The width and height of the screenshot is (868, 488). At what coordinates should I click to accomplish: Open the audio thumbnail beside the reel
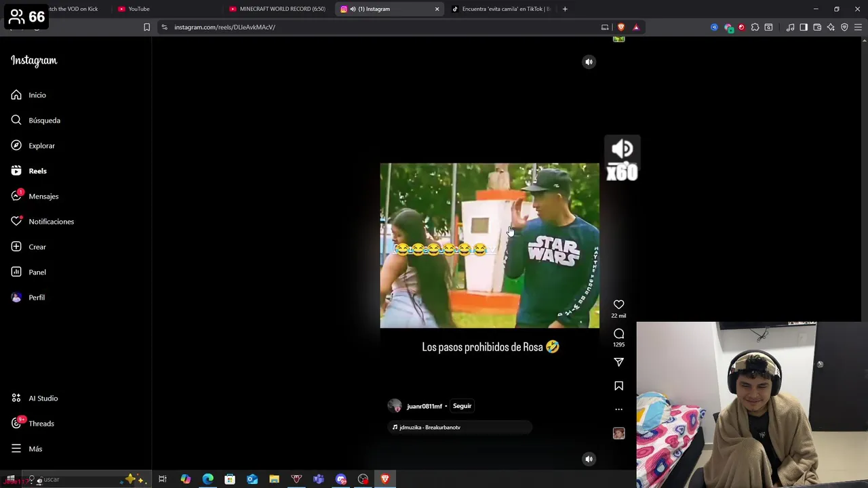[x=618, y=433]
